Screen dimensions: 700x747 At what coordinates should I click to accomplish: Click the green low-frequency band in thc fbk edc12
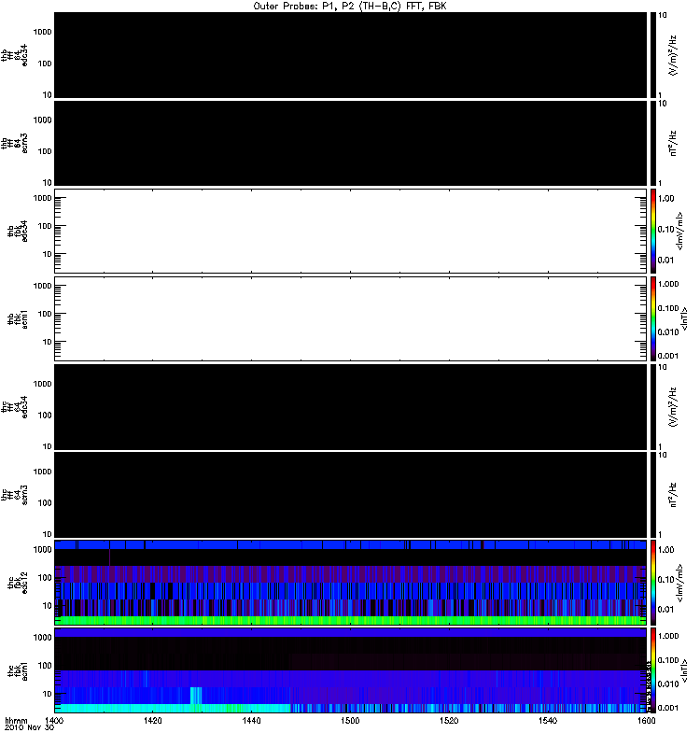tap(350, 620)
